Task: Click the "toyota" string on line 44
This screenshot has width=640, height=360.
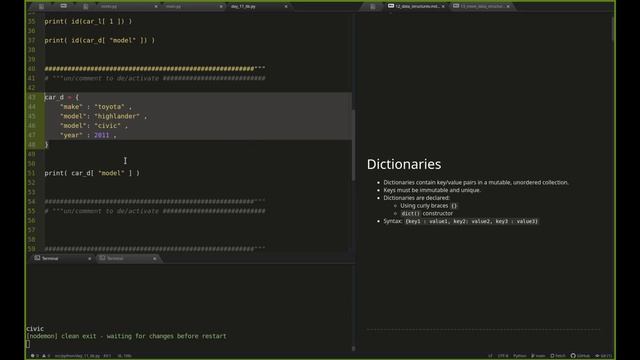Action: (x=109, y=107)
